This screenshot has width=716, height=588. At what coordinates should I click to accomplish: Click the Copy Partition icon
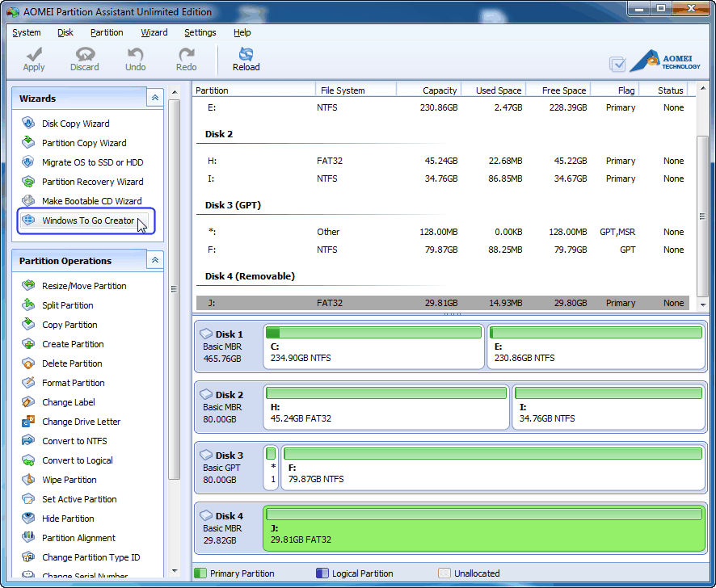[28, 324]
